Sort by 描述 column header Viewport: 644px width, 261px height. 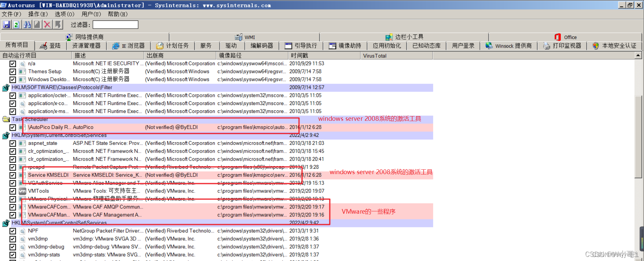pyautogui.click(x=108, y=56)
